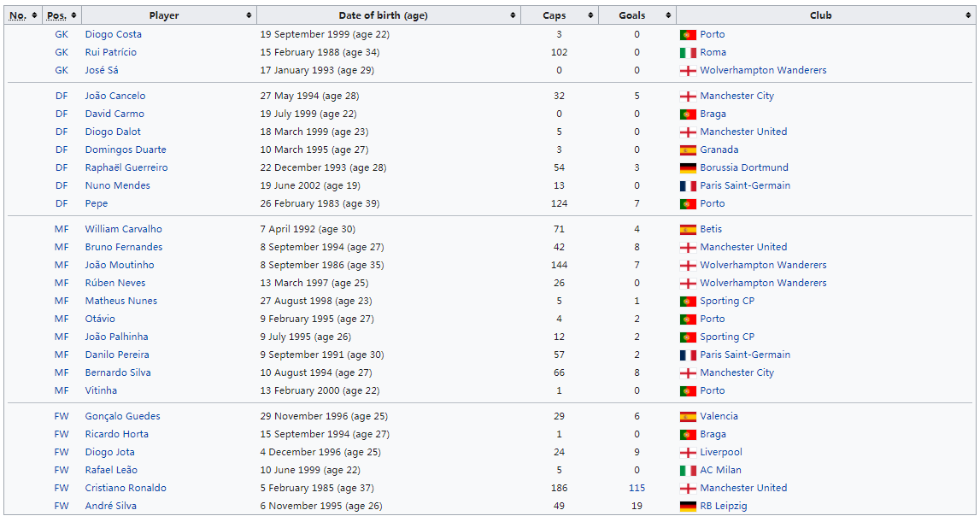Sort the Goals column using its arrows
Screen dimensions: 980x516
[668, 15]
